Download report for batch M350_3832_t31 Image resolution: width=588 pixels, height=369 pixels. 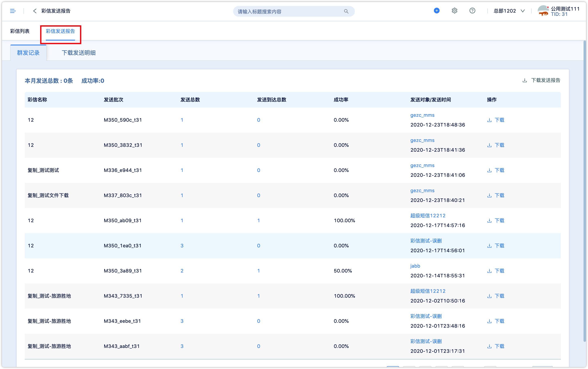click(x=496, y=145)
